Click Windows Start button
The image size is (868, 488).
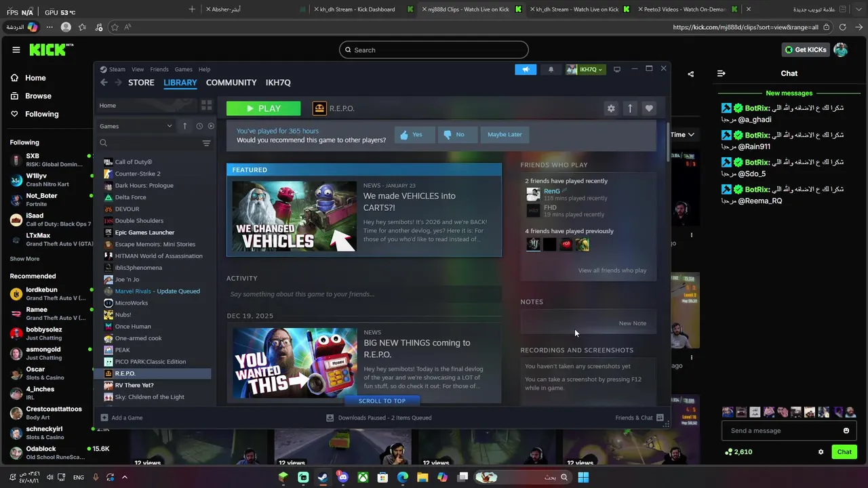583,477
